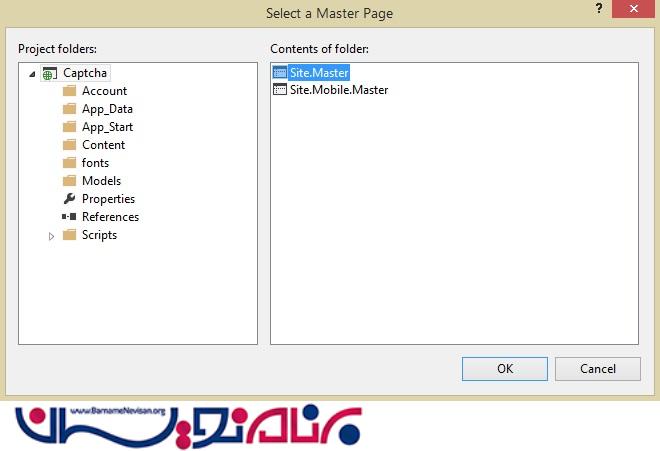Click the App_Data folder icon
660x451 pixels.
[x=69, y=109]
